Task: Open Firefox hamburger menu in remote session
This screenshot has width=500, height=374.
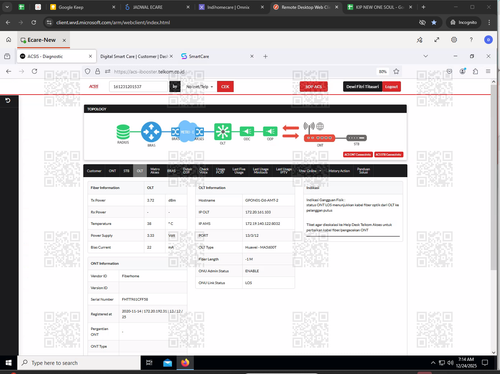Action: tap(488, 71)
